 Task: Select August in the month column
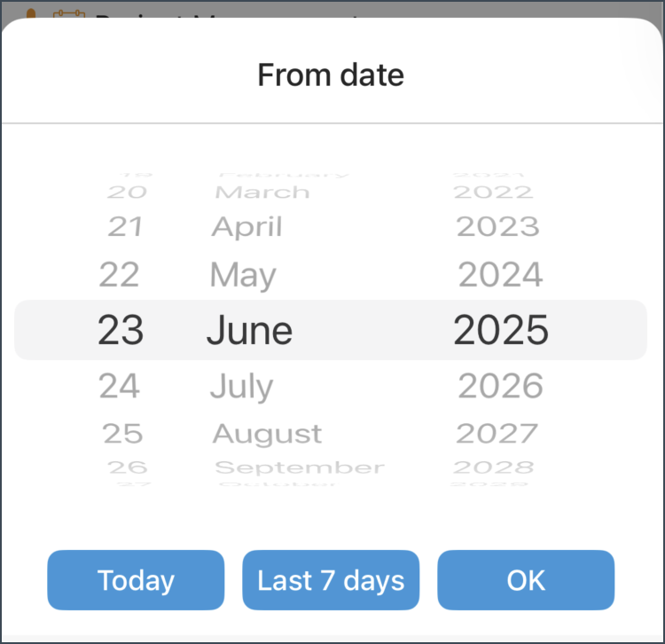[x=267, y=435]
